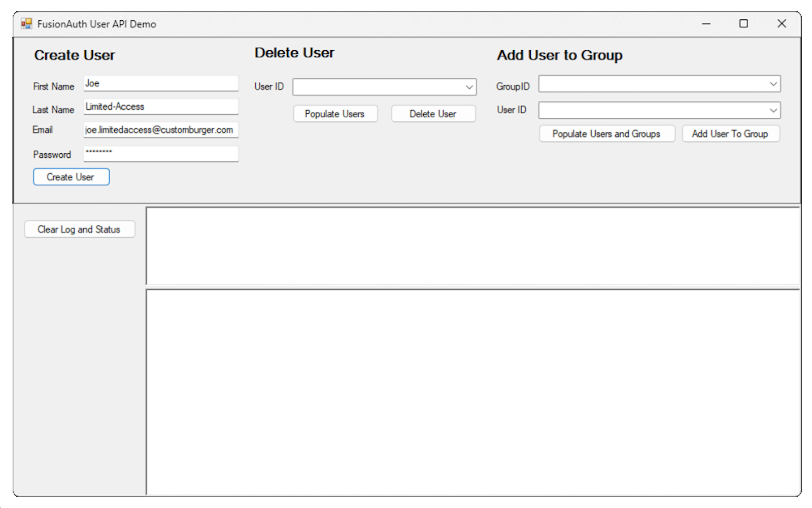Viewport: 812px width, 508px height.
Task: Click the Add User To Group button
Action: [730, 134]
